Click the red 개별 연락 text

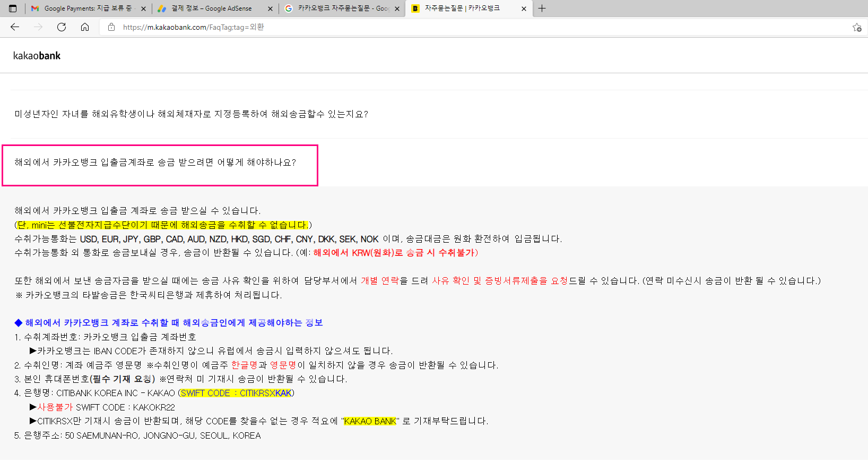coord(380,280)
